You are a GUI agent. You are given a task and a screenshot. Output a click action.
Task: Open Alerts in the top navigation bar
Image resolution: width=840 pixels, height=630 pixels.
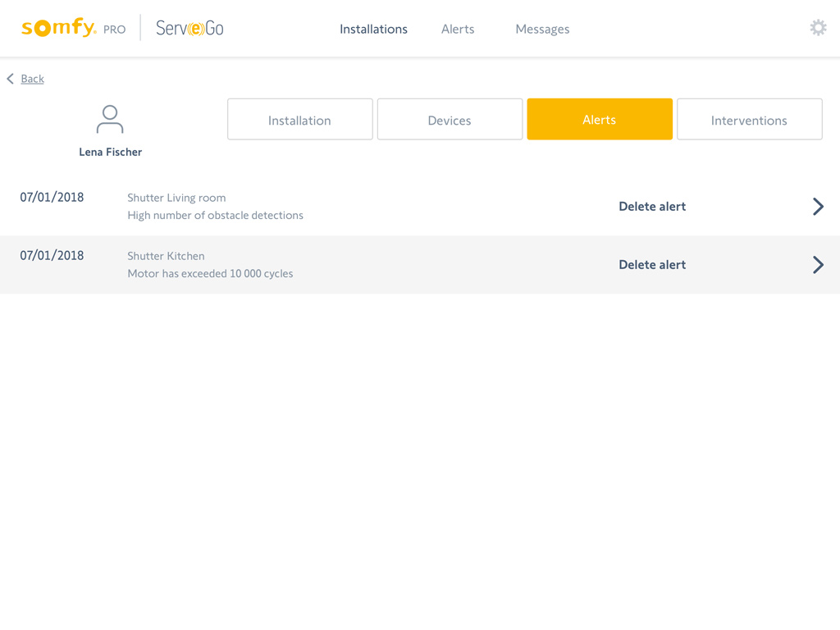(x=458, y=29)
